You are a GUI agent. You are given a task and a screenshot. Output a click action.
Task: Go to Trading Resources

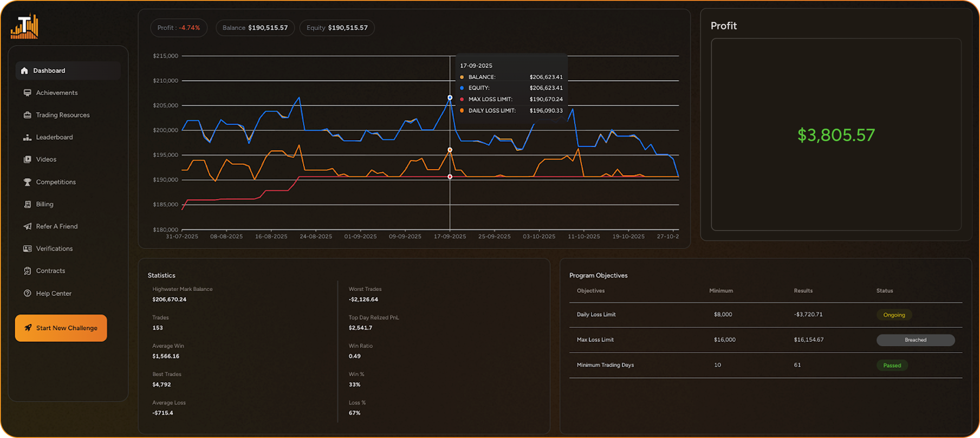coord(63,115)
